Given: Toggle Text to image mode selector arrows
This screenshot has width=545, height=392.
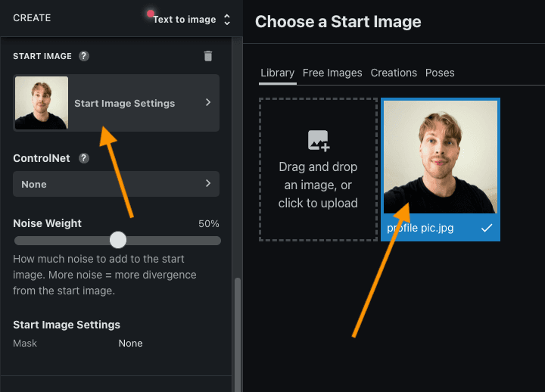Looking at the screenshot, I should coord(227,20).
